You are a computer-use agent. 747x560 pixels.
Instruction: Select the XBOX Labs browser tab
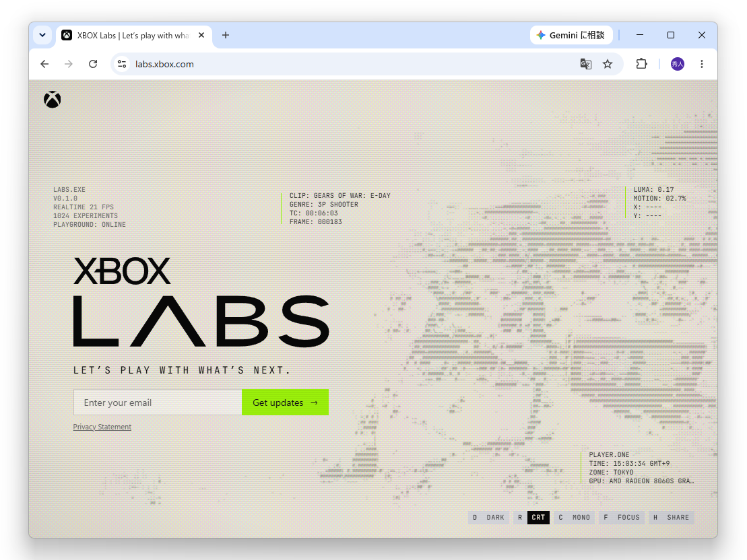click(x=133, y=35)
